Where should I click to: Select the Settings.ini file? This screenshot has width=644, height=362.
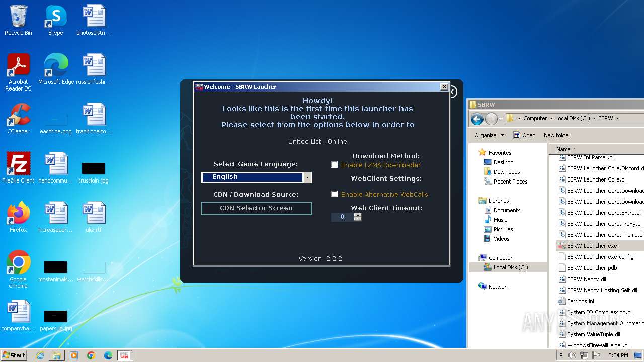pos(580,301)
